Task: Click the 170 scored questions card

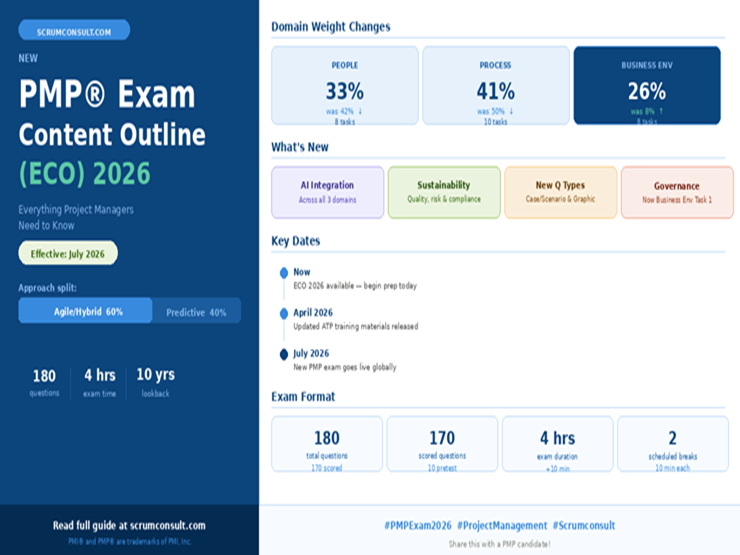Action: click(442, 444)
